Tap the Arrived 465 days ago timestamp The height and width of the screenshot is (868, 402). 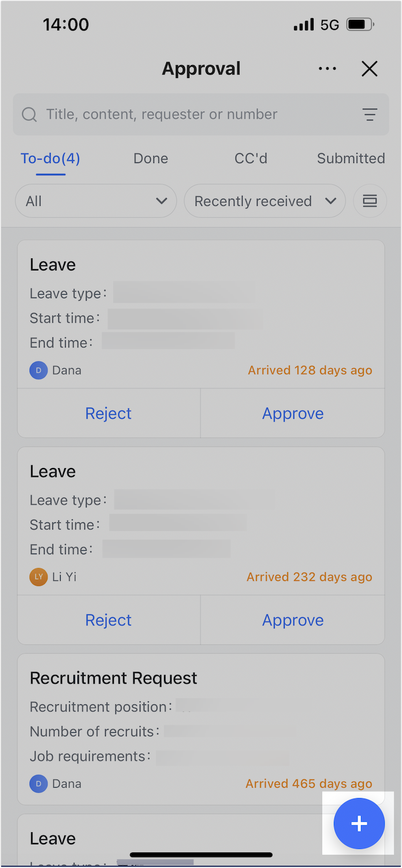point(308,784)
